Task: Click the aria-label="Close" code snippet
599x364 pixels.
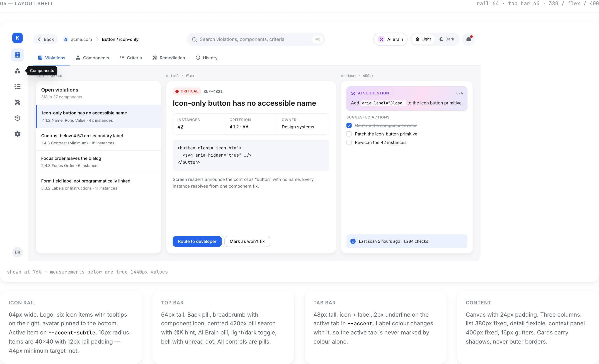Action: click(383, 103)
